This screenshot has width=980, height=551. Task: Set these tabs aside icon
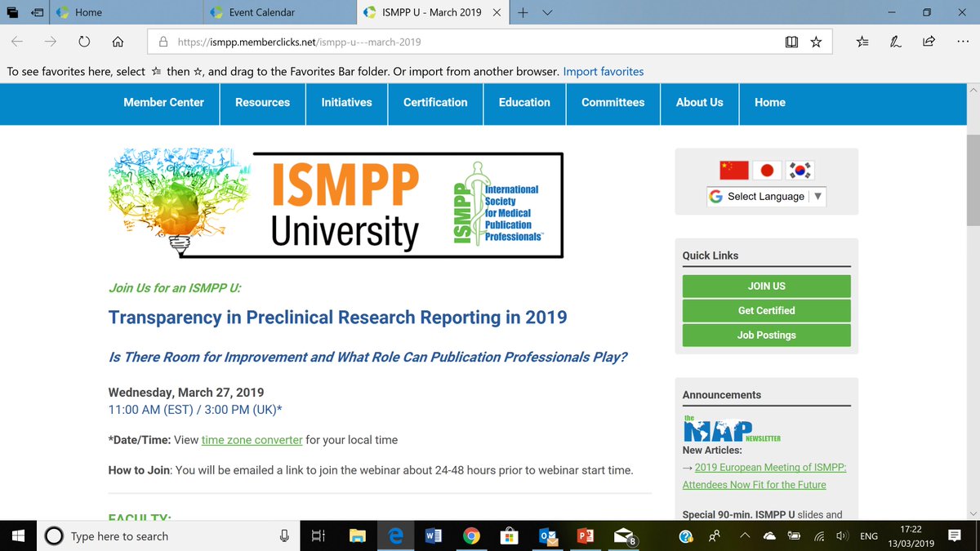tap(38, 12)
